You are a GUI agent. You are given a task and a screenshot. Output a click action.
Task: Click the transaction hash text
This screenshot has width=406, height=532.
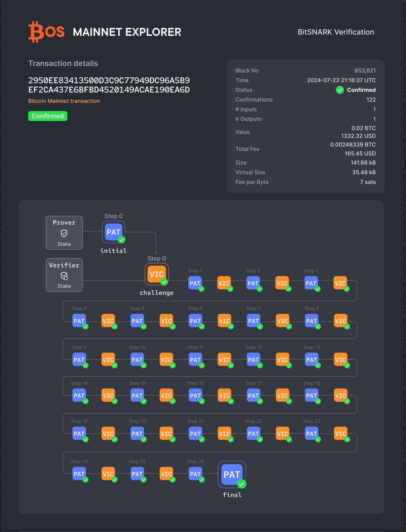click(x=109, y=85)
